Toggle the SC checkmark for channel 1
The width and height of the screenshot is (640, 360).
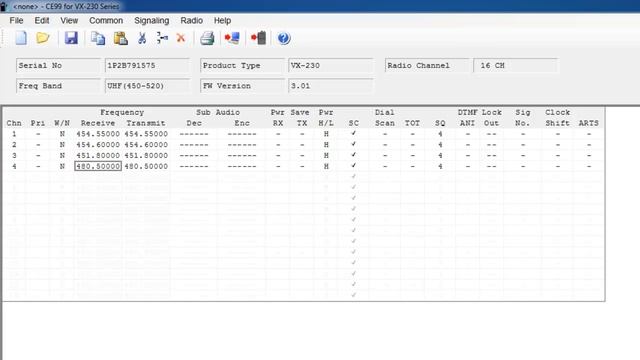[353, 133]
